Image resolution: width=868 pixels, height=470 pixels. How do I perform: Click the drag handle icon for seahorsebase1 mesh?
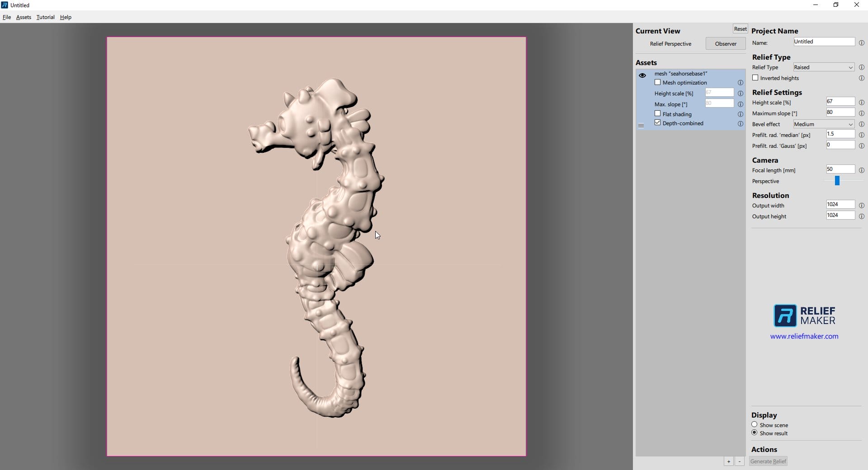coord(641,126)
